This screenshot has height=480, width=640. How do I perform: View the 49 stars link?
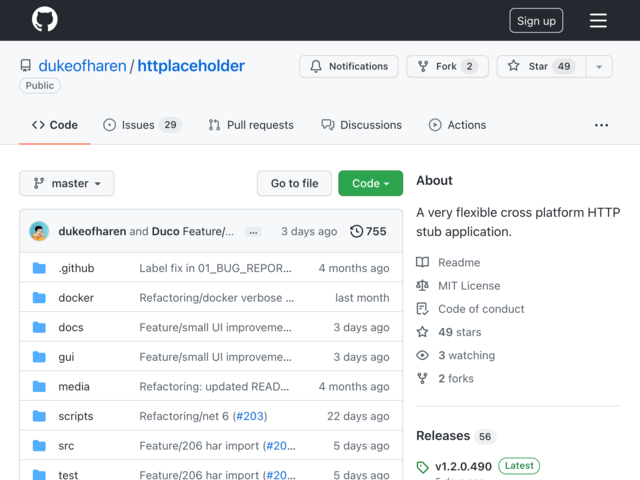460,332
